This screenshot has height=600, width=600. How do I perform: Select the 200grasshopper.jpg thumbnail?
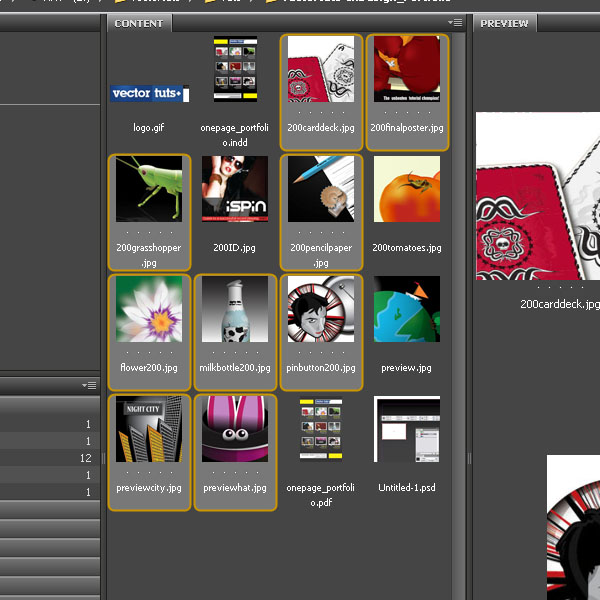[149, 189]
